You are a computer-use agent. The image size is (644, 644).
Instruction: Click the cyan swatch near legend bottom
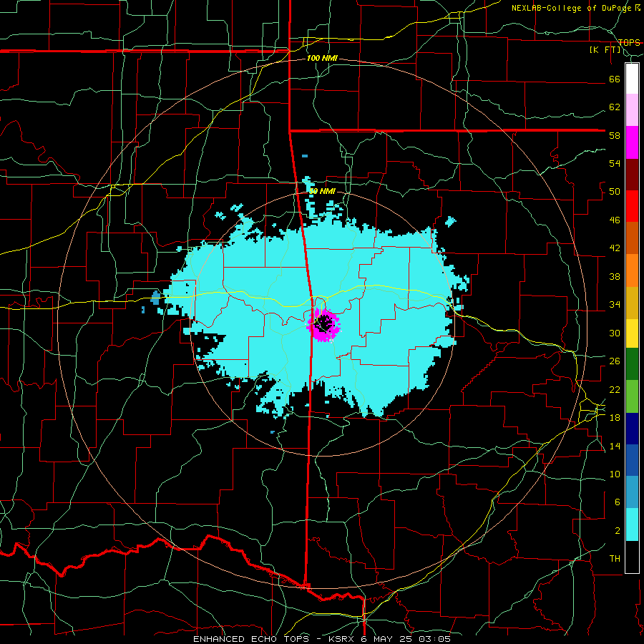tap(632, 525)
